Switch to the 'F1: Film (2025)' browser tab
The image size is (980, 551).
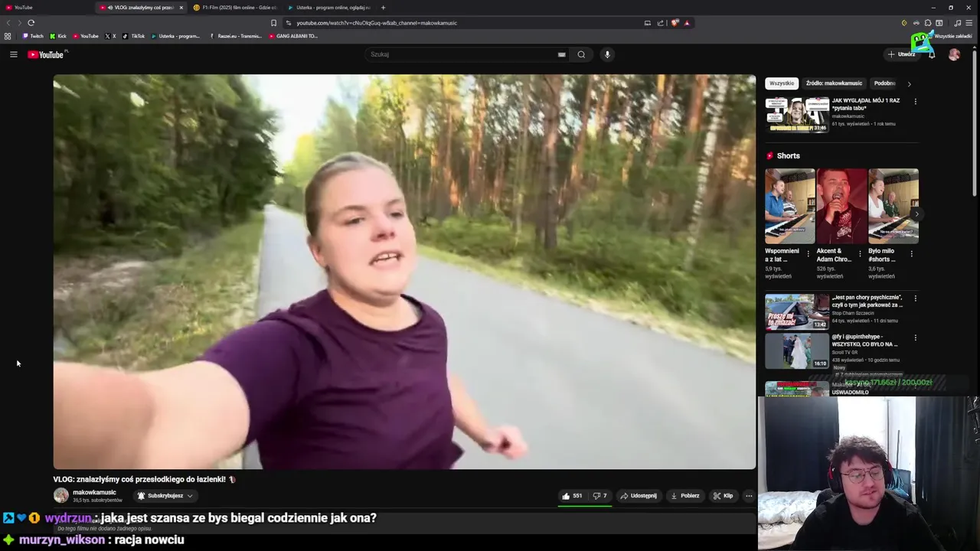pos(236,8)
